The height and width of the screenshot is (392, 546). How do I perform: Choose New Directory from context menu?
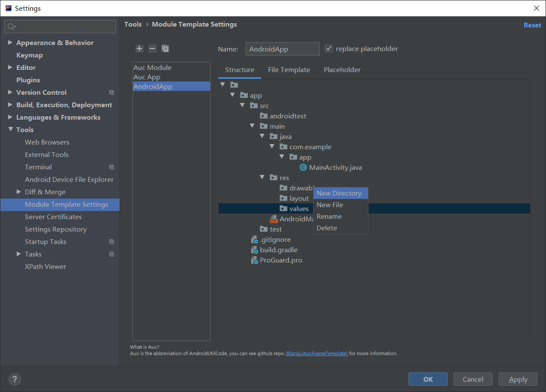339,193
